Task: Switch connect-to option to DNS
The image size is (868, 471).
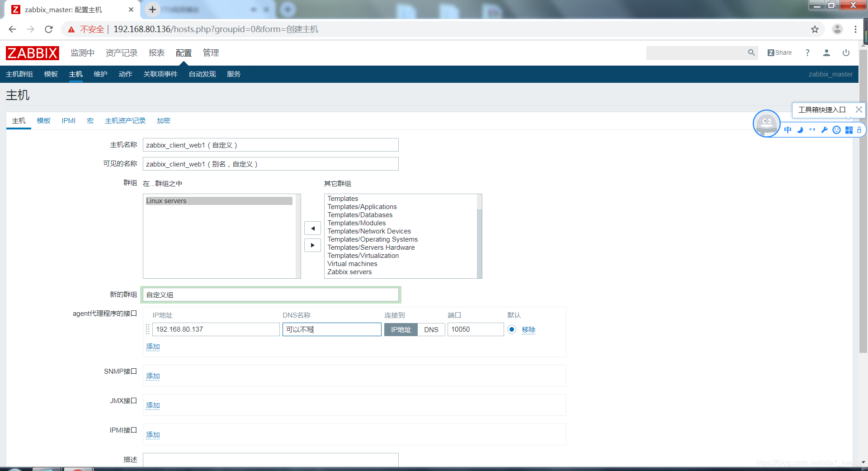Action: pyautogui.click(x=431, y=329)
